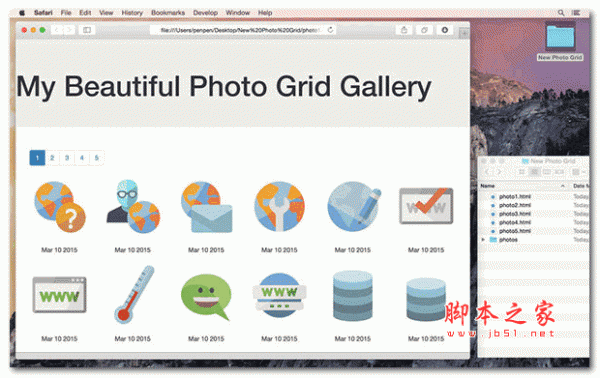Go back in Finder window
Image resolution: width=600 pixels, height=378 pixels.
(x=487, y=172)
